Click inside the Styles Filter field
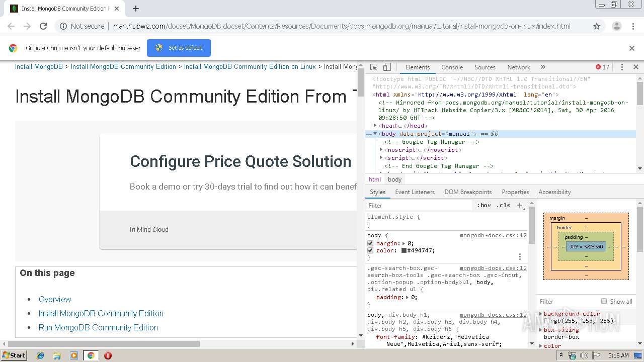Screen dimensions: 644x362 click(420, 205)
